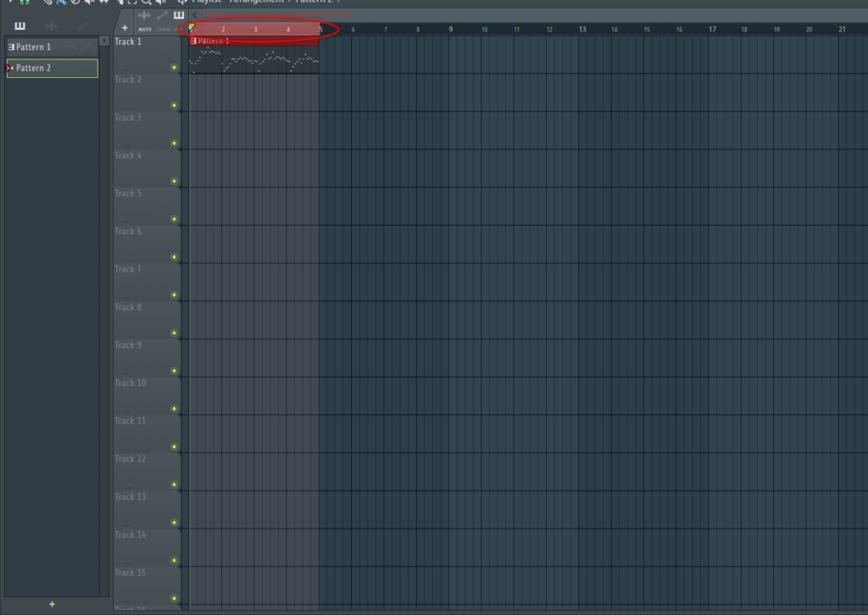
Task: Mute Track 15 using its green toggle
Action: pos(174,598)
